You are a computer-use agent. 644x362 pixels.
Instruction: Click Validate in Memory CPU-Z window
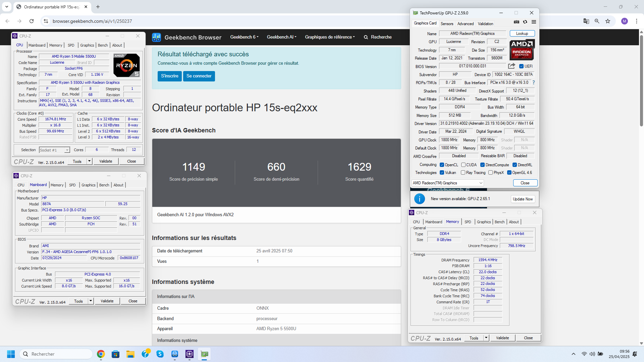tap(502, 338)
